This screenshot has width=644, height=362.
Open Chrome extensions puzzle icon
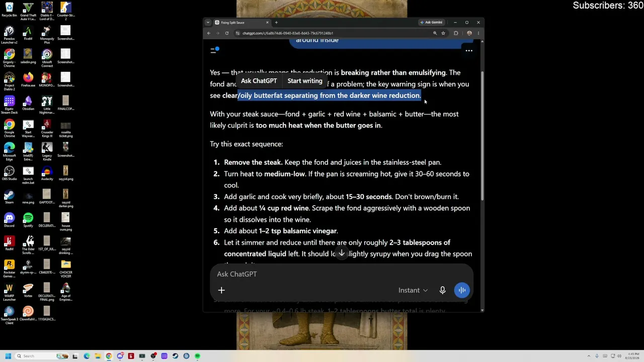[456, 33]
